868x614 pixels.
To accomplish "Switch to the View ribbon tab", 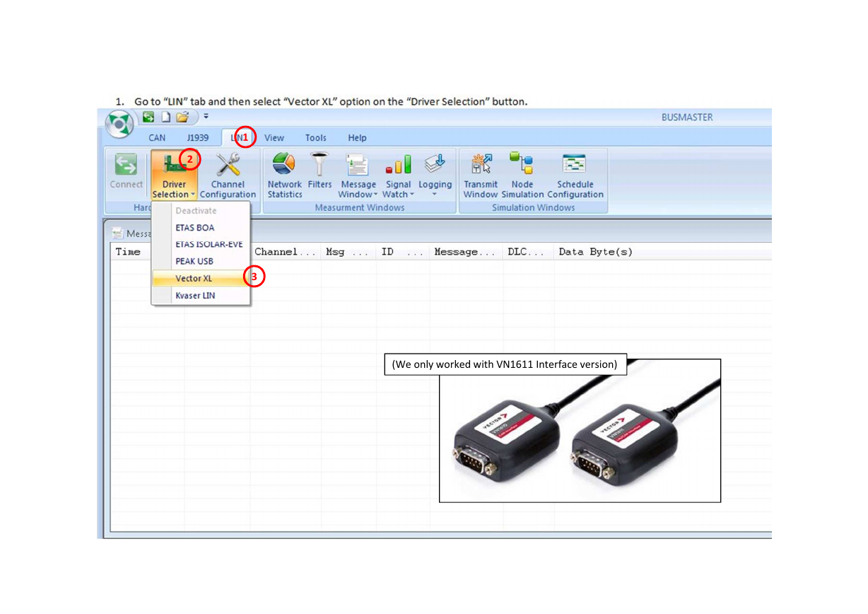I will tap(274, 138).
